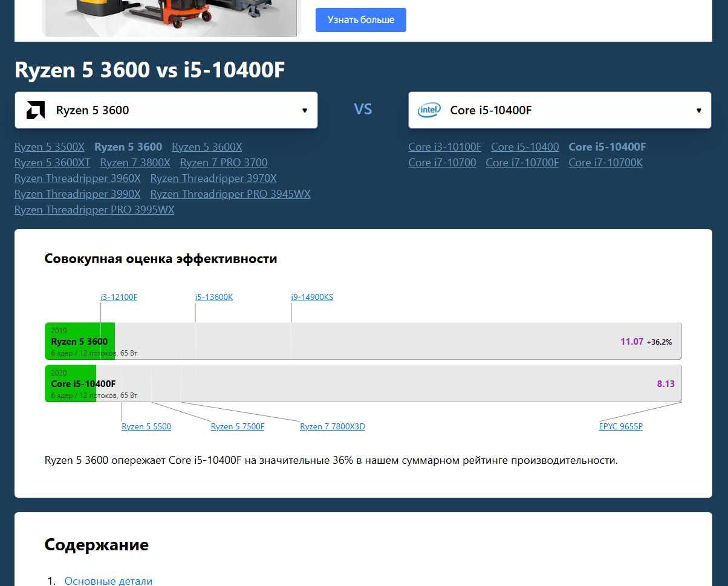This screenshot has width=728, height=586.
Task: Open the Ryzen Threadripper 3960X link
Action: pyautogui.click(x=77, y=178)
